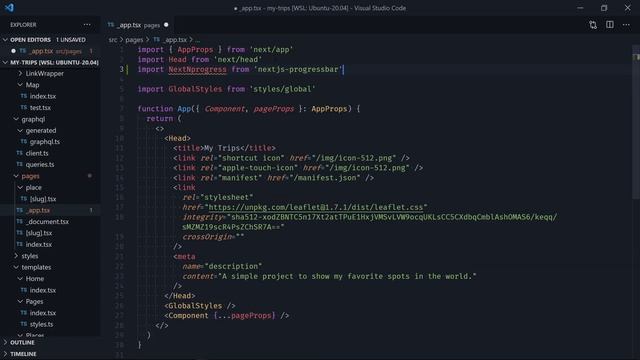Split the editor to the right
The width and height of the screenshot is (640, 360).
point(610,25)
